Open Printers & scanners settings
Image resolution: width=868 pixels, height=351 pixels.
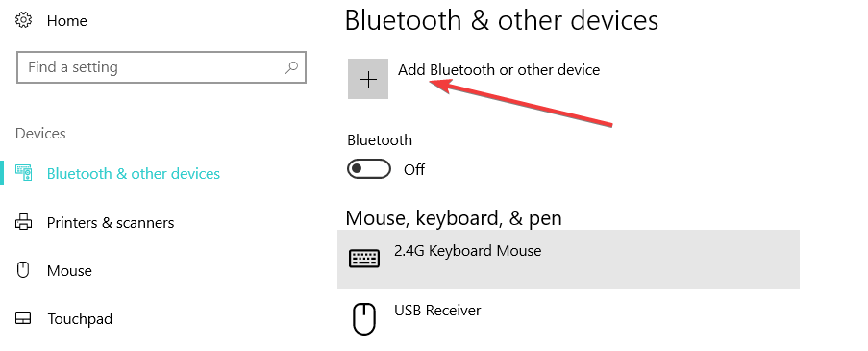[x=111, y=222]
